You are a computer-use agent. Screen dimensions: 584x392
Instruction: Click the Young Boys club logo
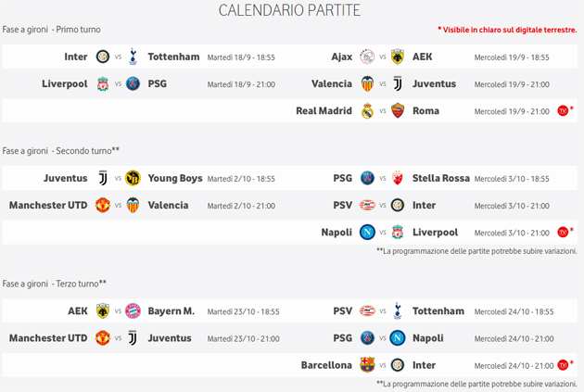pos(132,178)
